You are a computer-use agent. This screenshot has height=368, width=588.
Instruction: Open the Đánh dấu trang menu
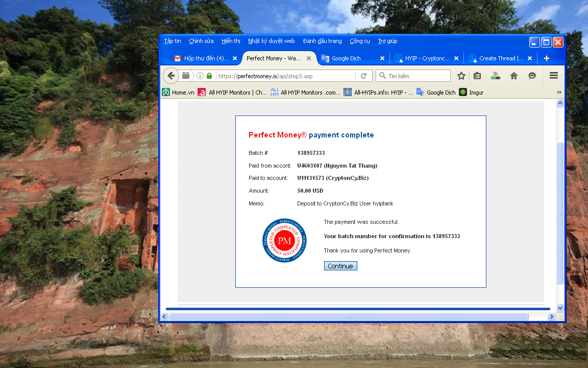point(322,41)
